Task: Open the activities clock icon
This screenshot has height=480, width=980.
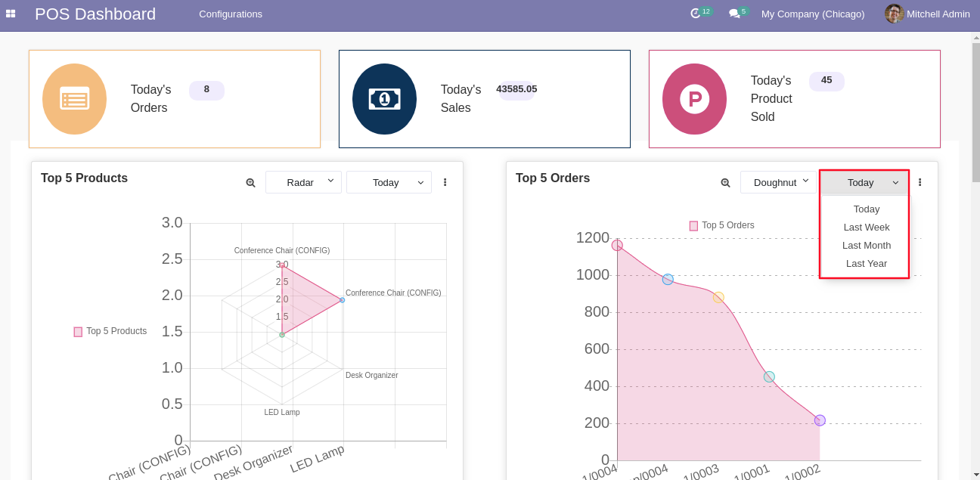Action: (696, 14)
